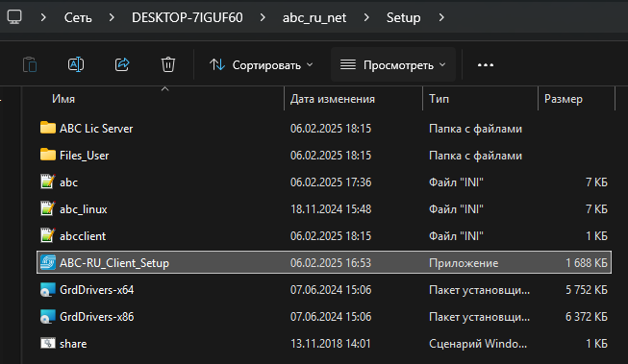Select the abcclient INI file icon

pyautogui.click(x=48, y=235)
